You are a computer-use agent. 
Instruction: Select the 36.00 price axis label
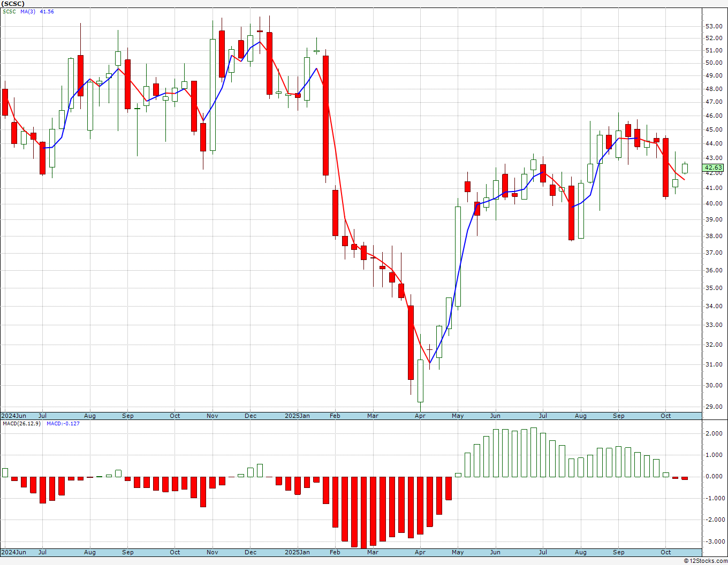click(714, 271)
